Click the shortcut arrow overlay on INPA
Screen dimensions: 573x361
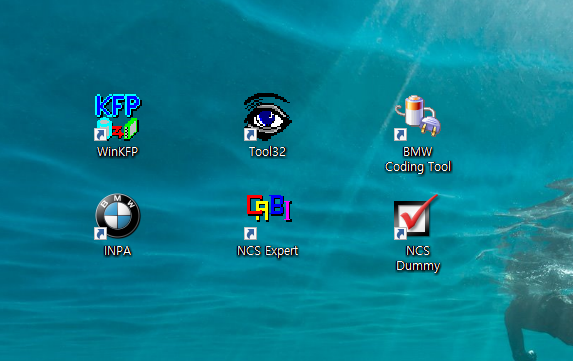[x=100, y=233]
